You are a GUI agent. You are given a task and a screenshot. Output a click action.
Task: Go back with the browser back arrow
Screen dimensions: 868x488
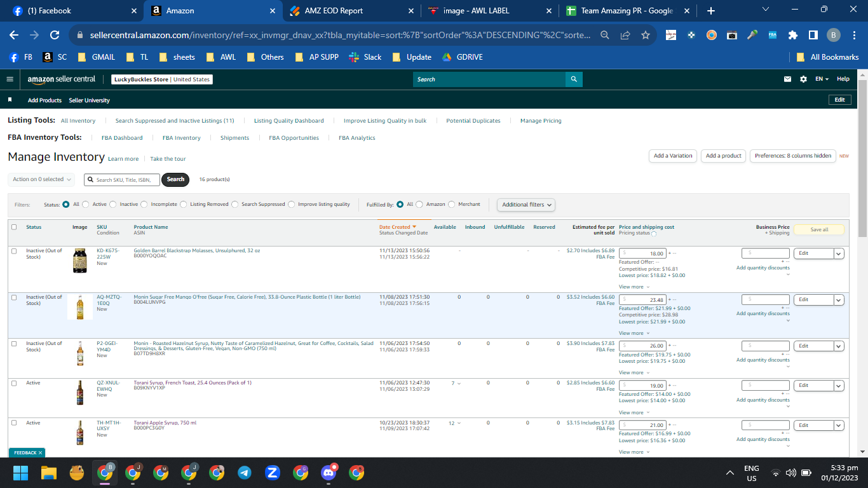(x=14, y=35)
